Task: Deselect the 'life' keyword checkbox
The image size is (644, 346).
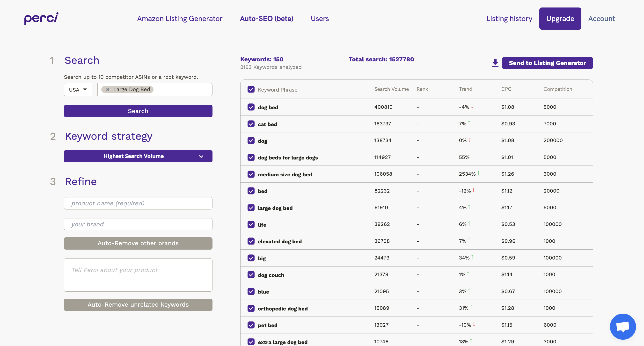Action: pos(251,224)
